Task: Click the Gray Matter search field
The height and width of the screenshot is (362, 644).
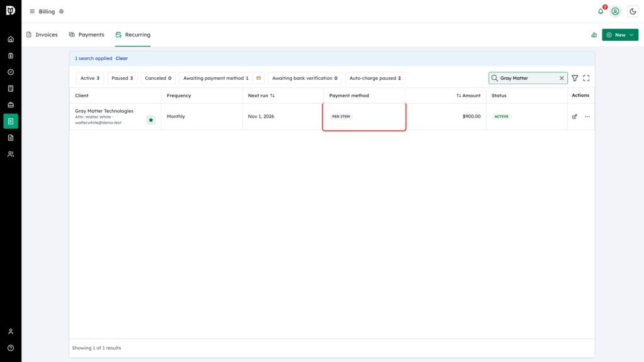Action: (528, 78)
